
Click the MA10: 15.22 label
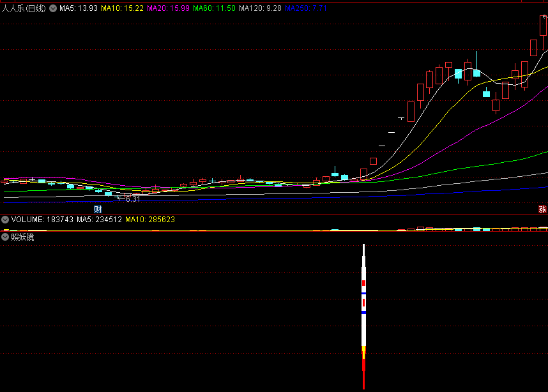[123, 8]
